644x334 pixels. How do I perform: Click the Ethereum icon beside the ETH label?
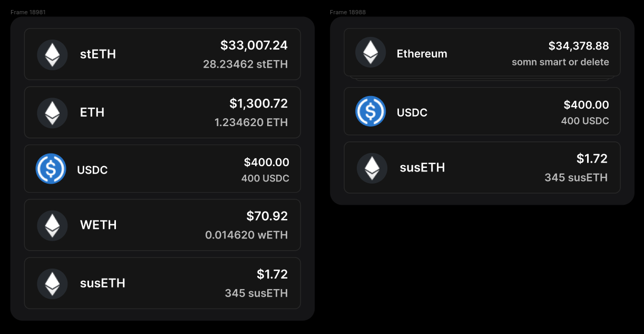tap(52, 112)
